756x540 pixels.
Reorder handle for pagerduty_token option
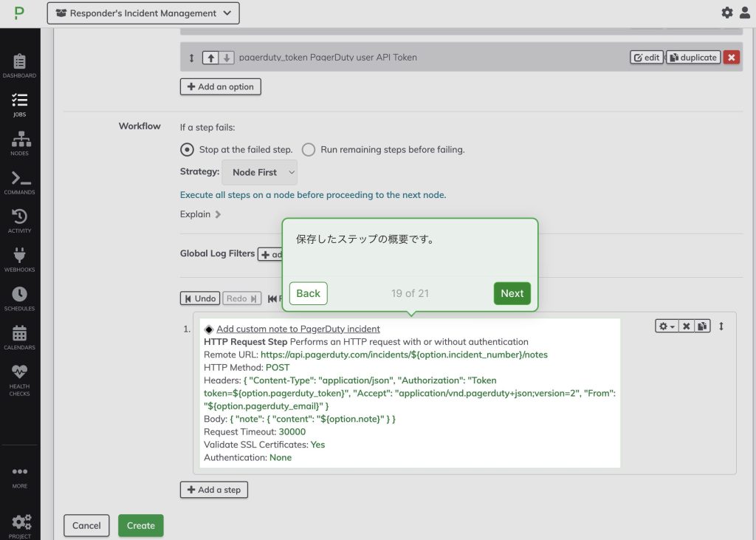pos(191,58)
